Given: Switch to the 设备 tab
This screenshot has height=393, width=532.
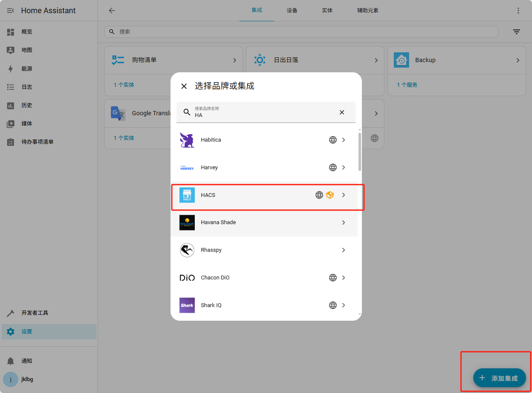Looking at the screenshot, I should point(292,10).
